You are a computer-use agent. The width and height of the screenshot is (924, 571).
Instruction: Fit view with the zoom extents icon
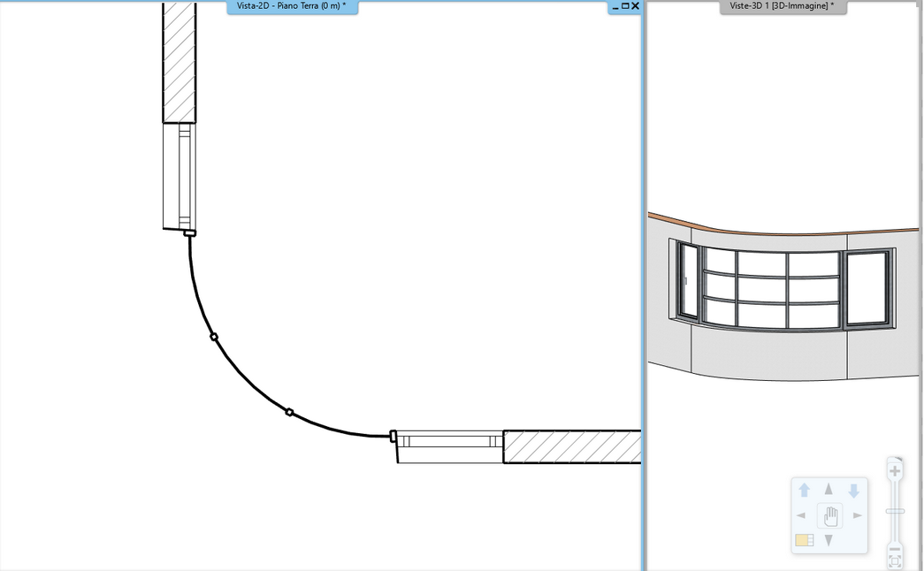(895, 561)
